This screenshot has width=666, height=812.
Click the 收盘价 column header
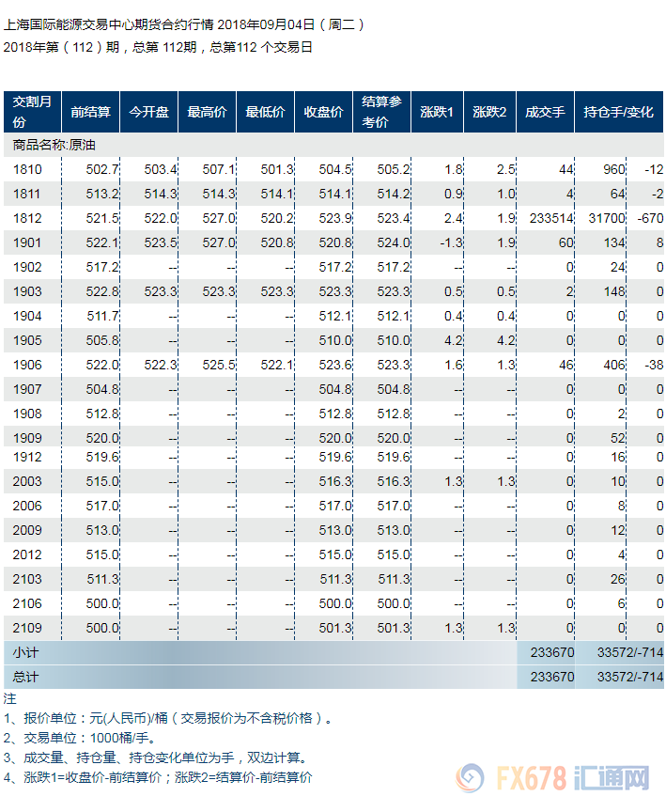(x=323, y=112)
